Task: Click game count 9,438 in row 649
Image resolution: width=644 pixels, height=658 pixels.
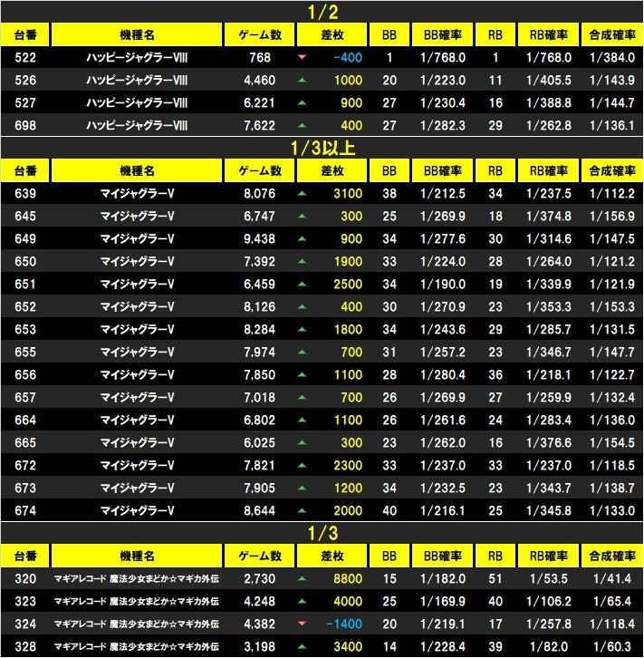Action: [260, 238]
